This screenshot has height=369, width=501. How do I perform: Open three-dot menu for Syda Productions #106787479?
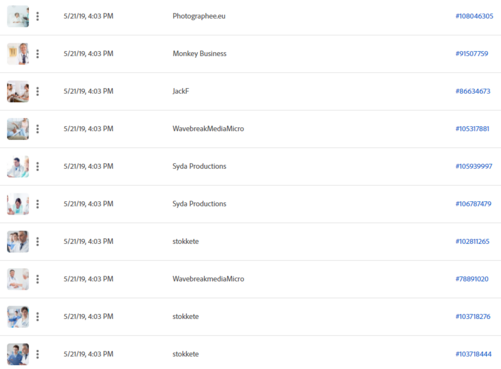pyautogui.click(x=38, y=204)
